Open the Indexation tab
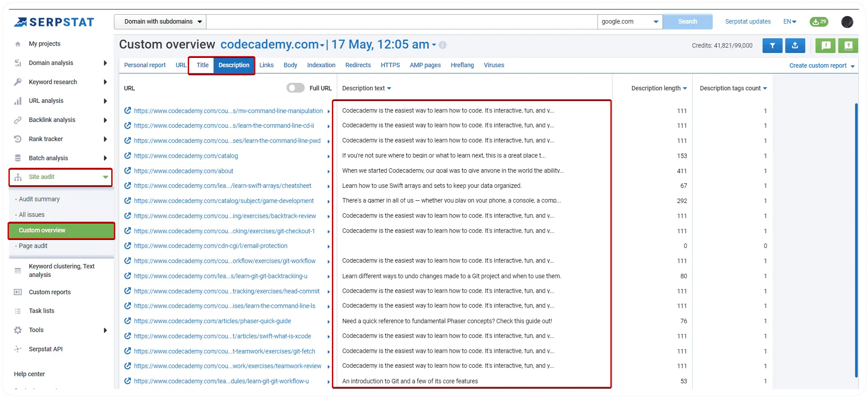868x398 pixels. tap(321, 65)
